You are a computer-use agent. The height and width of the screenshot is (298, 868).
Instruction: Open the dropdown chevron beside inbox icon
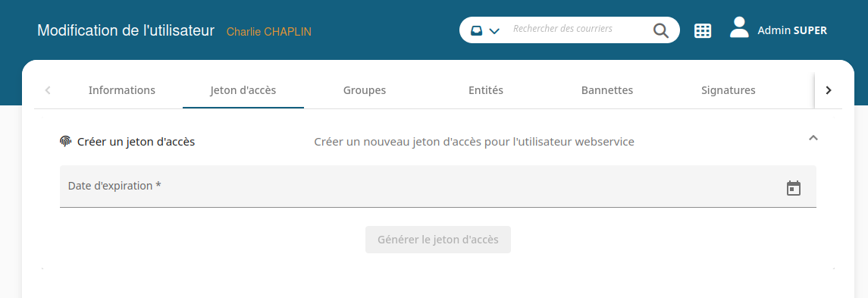pyautogui.click(x=494, y=31)
